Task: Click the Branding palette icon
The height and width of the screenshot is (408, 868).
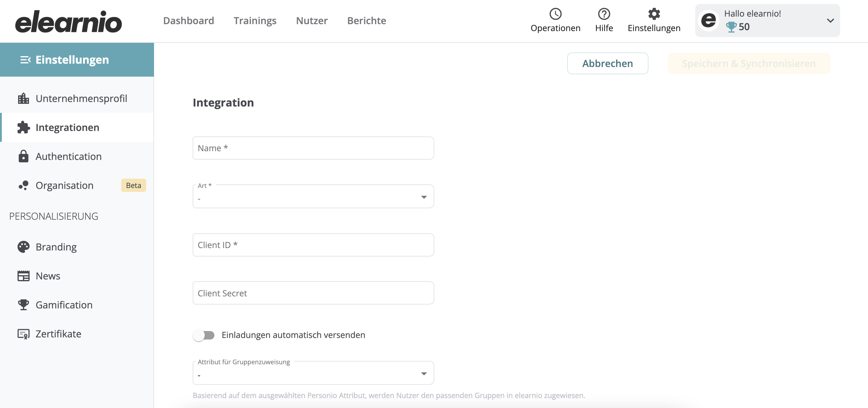Action: (23, 247)
